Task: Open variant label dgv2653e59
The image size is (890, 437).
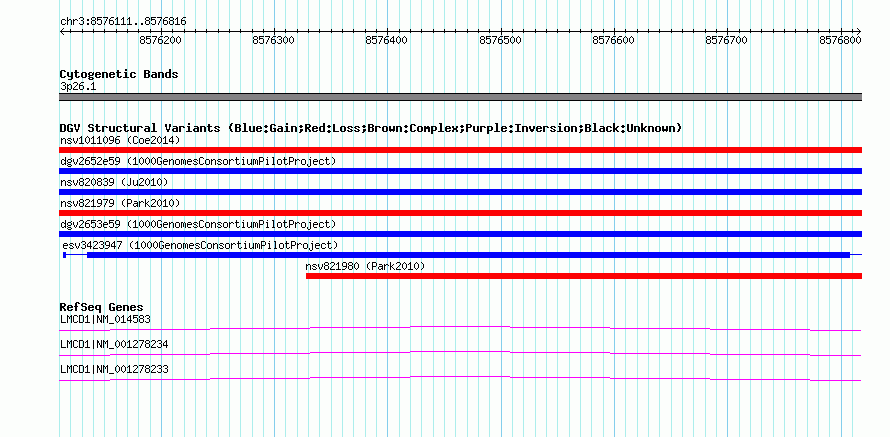Action: 198,224
